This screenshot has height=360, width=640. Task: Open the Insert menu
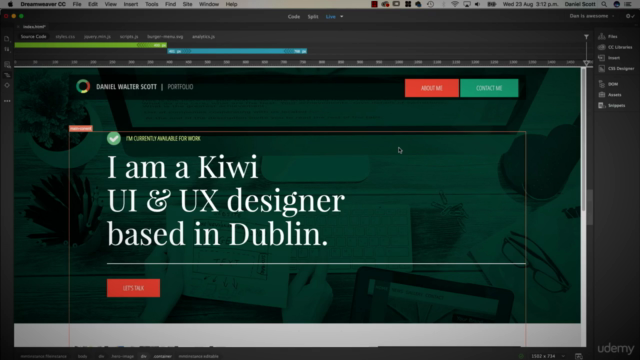tap(131, 4)
